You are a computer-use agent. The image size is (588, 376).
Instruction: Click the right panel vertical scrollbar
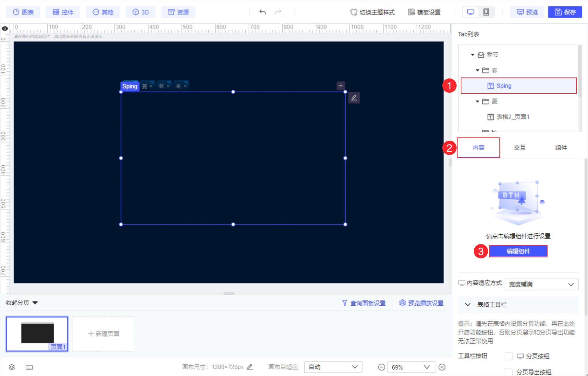point(586,237)
